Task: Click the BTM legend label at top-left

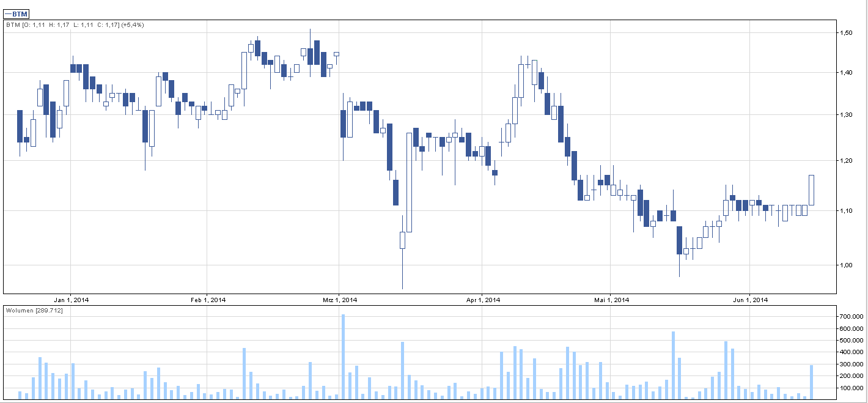Action: pyautogui.click(x=17, y=14)
